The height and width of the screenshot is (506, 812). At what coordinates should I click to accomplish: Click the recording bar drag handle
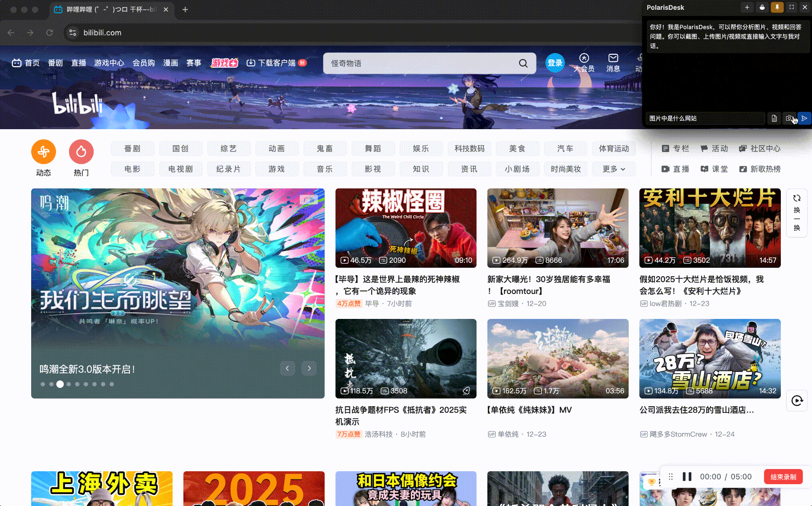pos(670,477)
